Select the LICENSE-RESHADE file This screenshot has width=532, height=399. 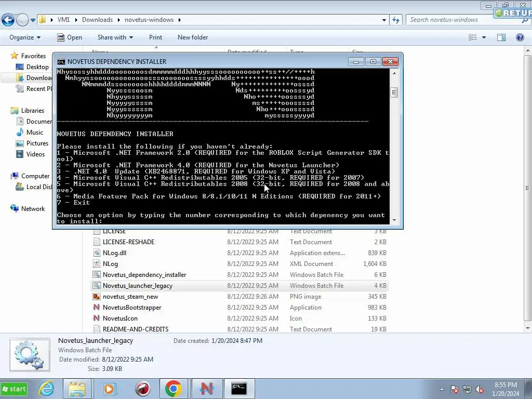point(128,242)
